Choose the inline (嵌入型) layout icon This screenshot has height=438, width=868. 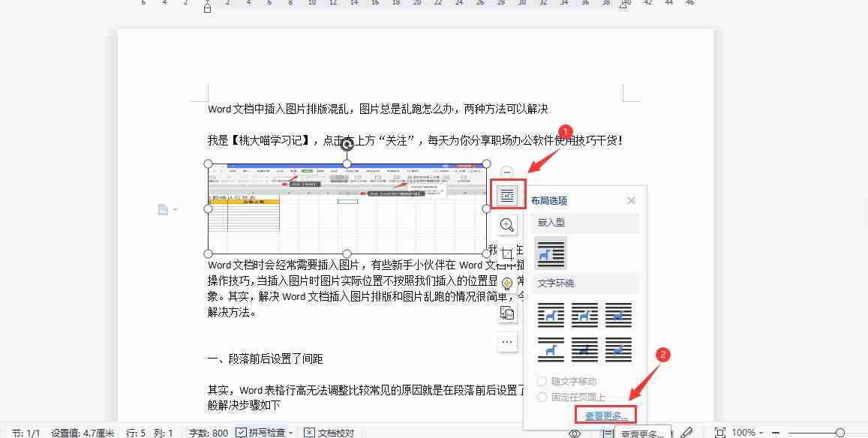[551, 253]
